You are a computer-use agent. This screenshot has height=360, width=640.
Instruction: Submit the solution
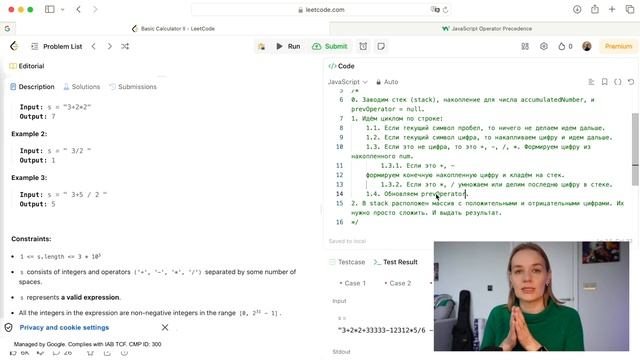330,47
